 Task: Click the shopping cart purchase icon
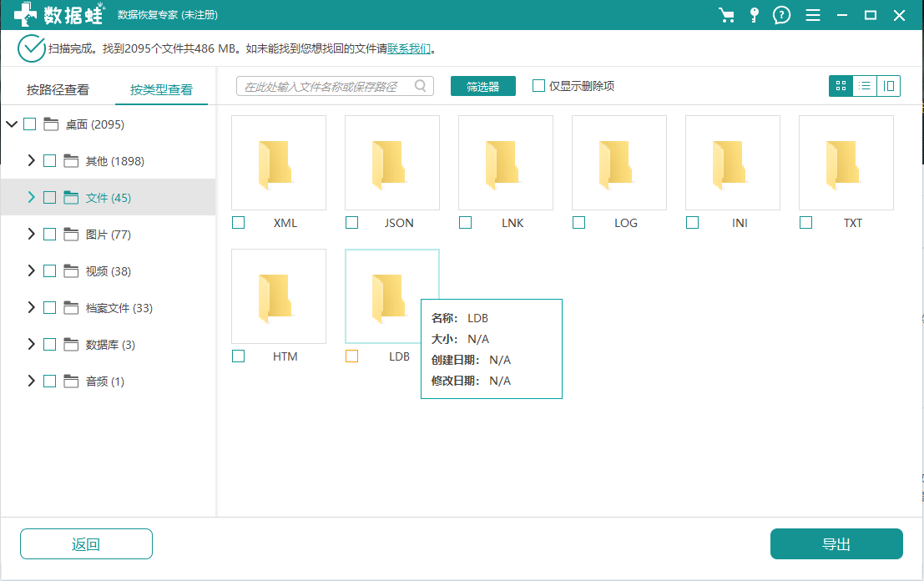pyautogui.click(x=726, y=15)
